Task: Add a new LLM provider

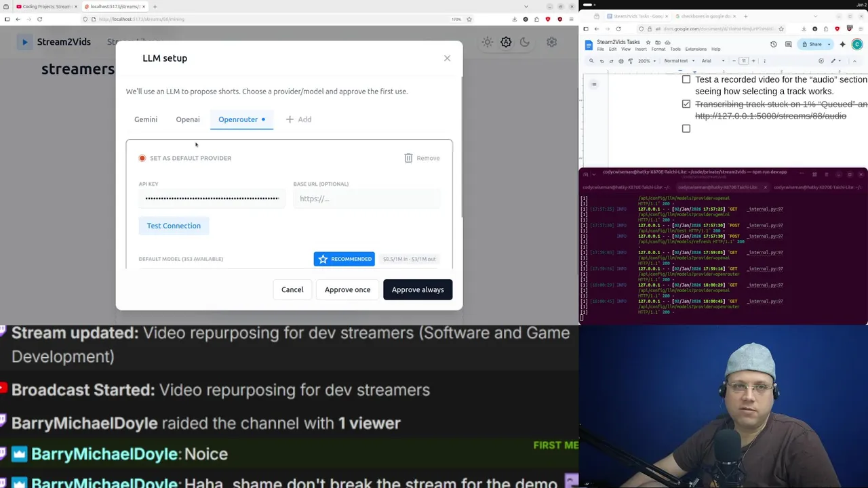Action: click(298, 119)
